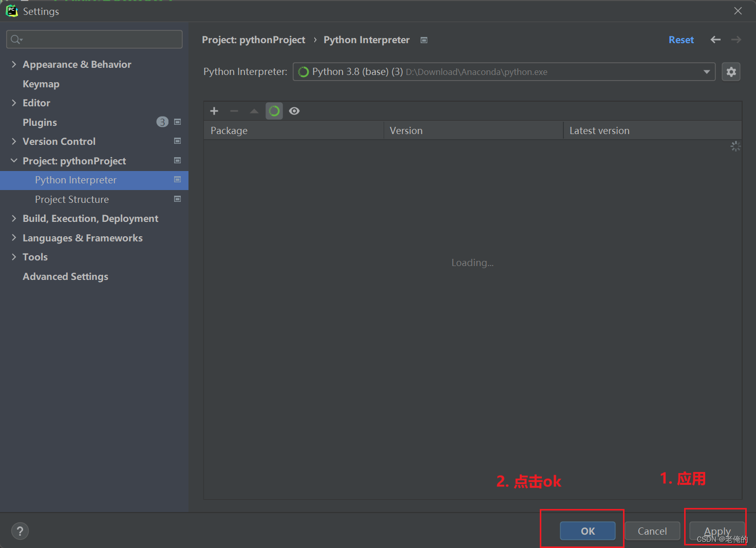
Task: Click the Latest version column header
Action: 652,130
